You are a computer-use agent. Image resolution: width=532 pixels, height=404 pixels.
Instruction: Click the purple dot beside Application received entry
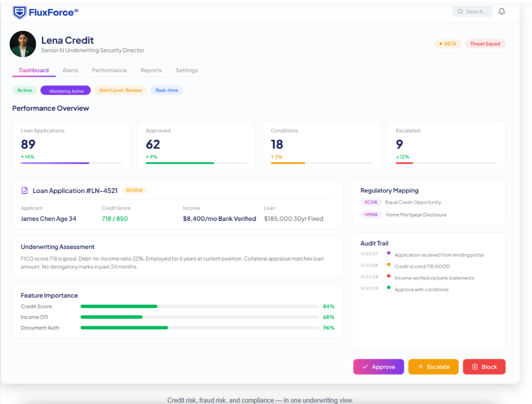389,253
